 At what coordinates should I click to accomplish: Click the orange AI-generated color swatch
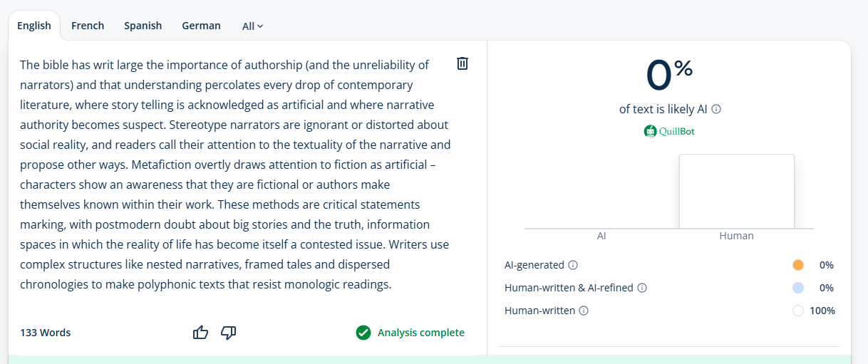tap(798, 265)
